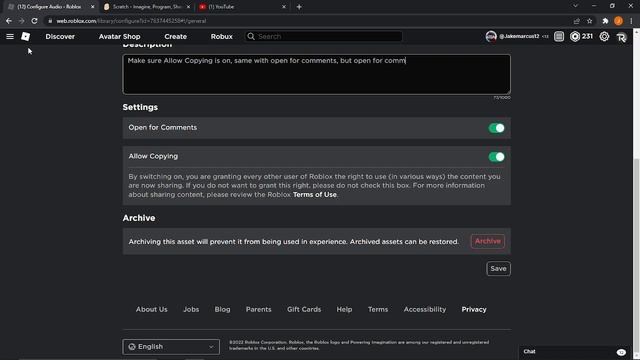Image resolution: width=640 pixels, height=360 pixels.
Task: Open the Parents footer link
Action: pos(258,309)
